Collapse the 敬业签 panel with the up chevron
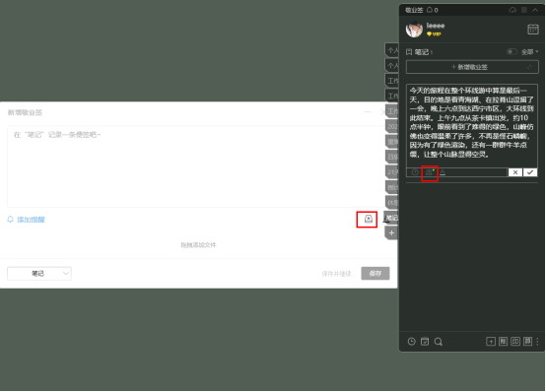Screen dimensions: 546x392 point(535,10)
